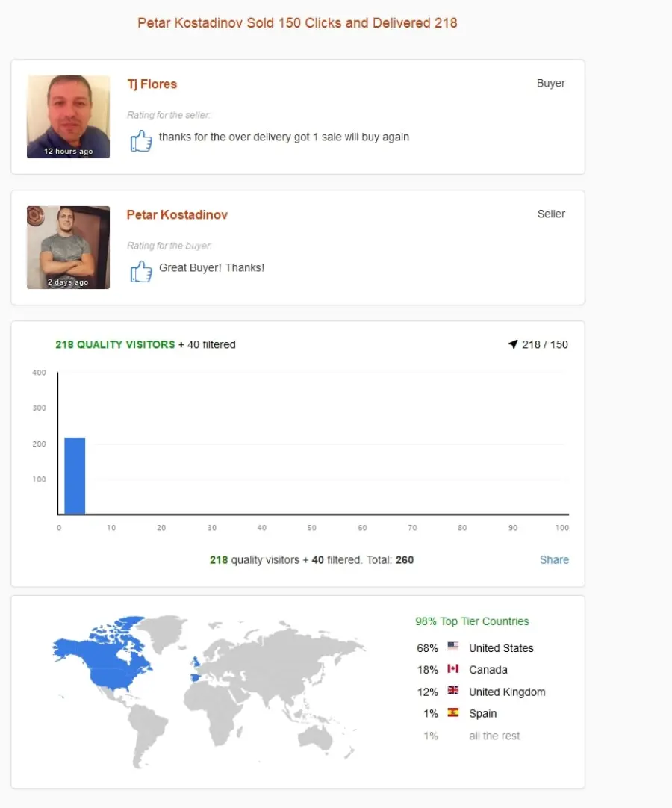Click the arrow icon beside 218 / 150
The image size is (672, 808).
click(x=513, y=344)
